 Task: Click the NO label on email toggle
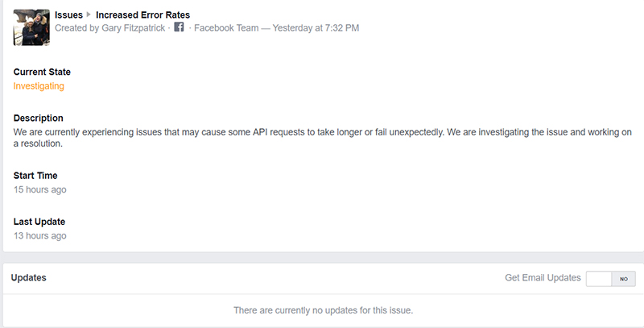(623, 279)
